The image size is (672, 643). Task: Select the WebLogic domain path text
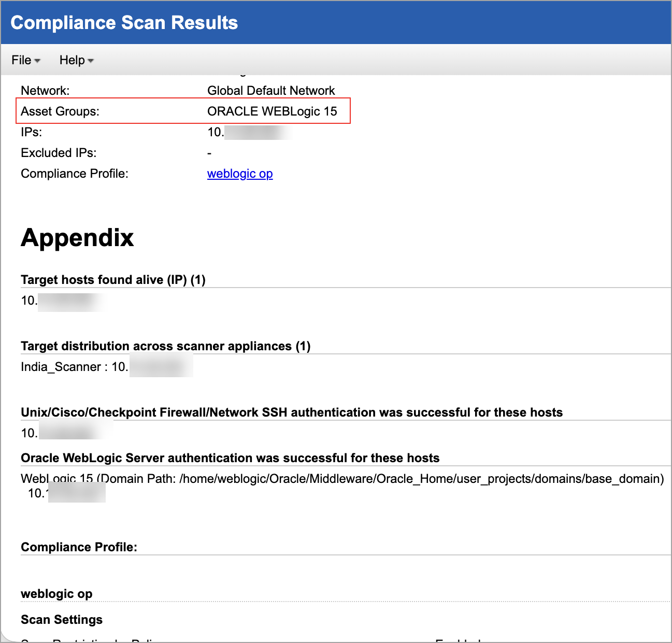[342, 479]
